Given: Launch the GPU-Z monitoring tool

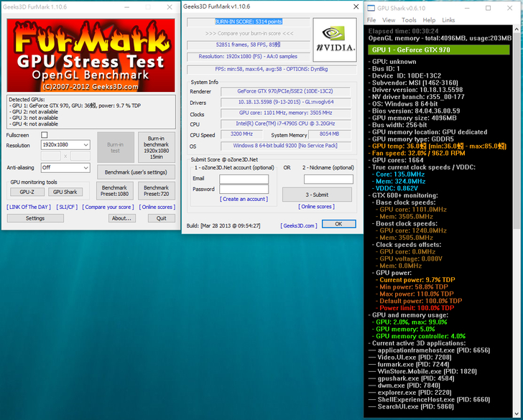Looking at the screenshot, I should click(27, 192).
